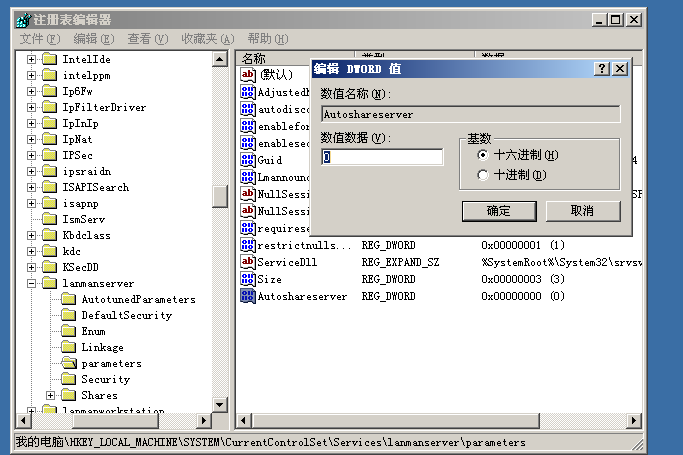Select the Linkage folder icon
The height and width of the screenshot is (455, 683).
pos(69,347)
